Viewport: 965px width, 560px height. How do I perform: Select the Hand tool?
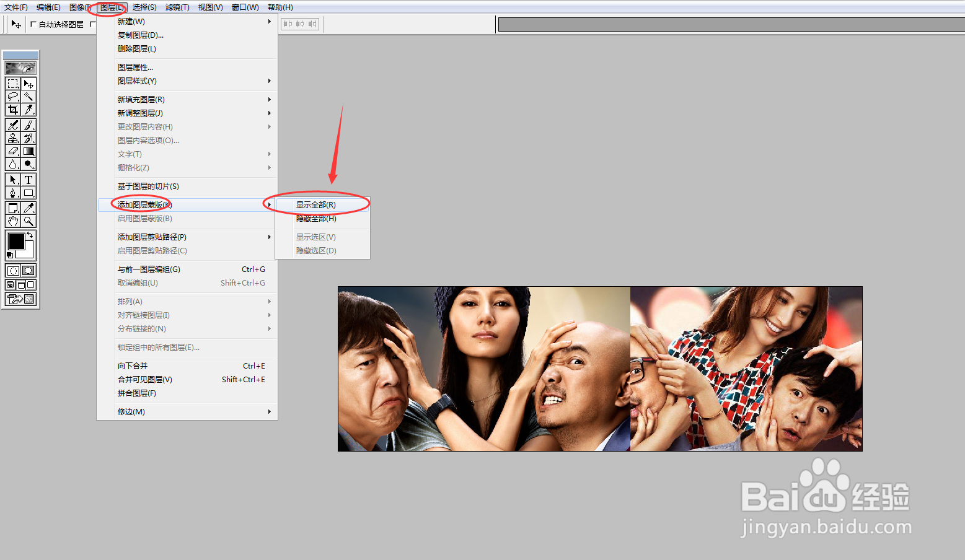coord(13,221)
